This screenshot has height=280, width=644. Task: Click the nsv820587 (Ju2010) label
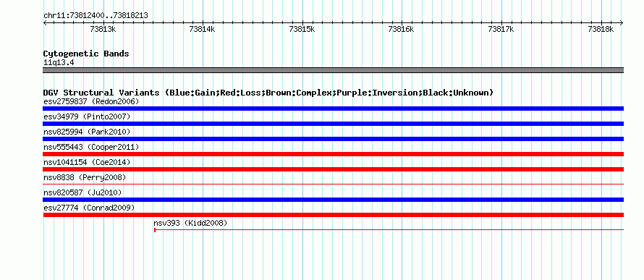point(82,192)
